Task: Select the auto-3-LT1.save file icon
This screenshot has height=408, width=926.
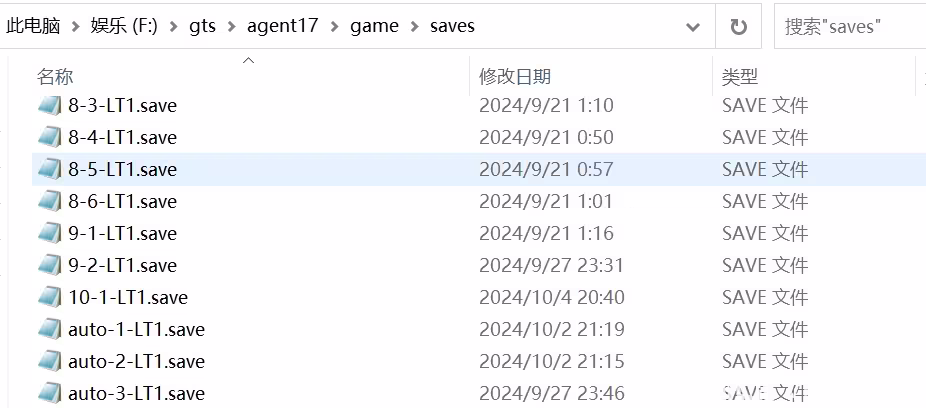Action: pyautogui.click(x=50, y=393)
